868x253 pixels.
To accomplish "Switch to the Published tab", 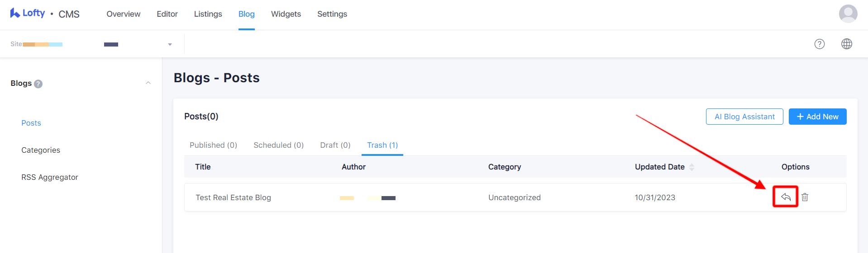I will pos(213,145).
